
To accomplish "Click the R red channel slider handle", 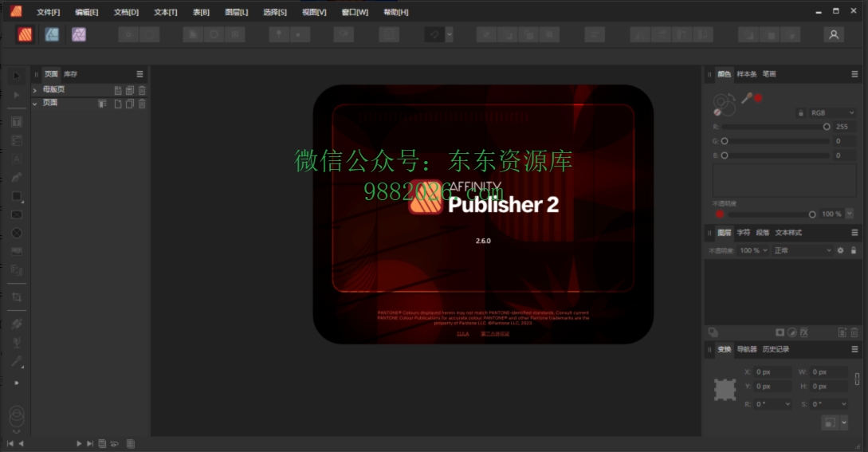I will click(827, 127).
